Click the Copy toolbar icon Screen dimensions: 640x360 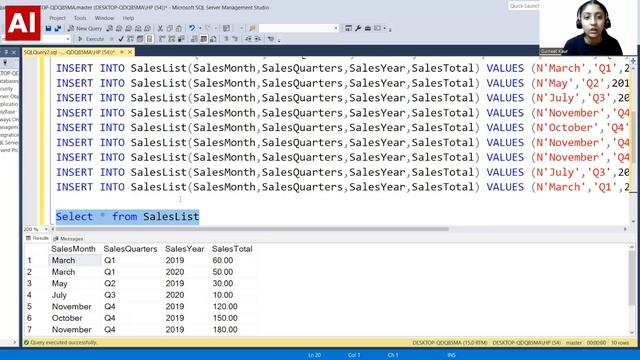click(169, 28)
